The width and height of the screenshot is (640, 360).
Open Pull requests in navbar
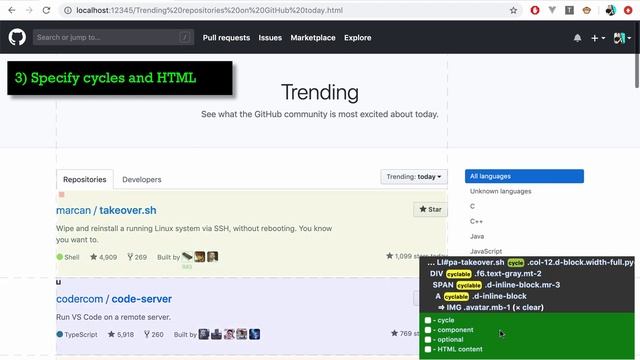(x=226, y=38)
